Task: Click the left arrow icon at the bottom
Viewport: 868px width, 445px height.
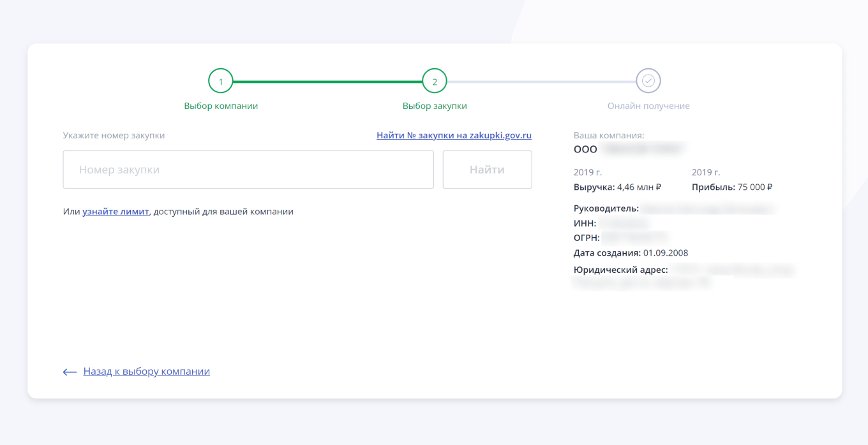Action: pos(70,372)
